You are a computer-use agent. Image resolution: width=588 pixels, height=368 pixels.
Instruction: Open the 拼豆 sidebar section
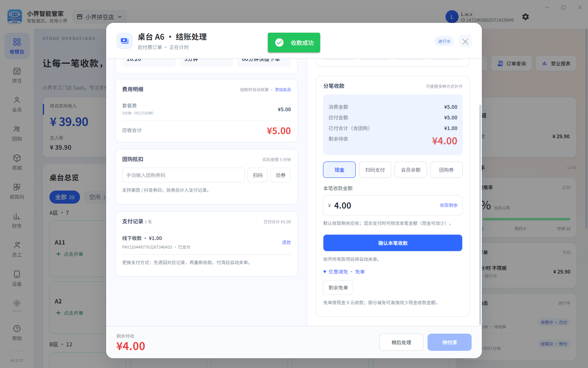pyautogui.click(x=17, y=75)
